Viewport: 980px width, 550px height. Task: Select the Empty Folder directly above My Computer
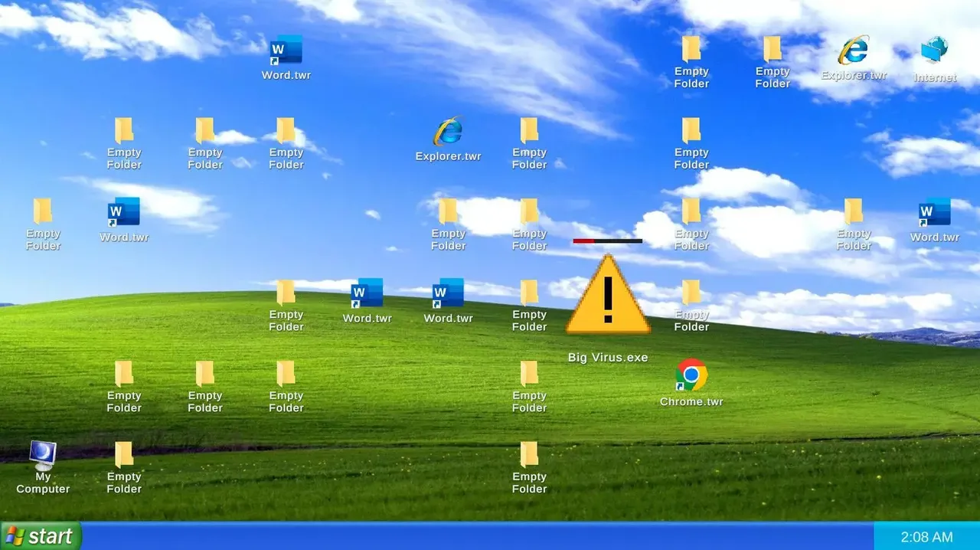(43, 224)
